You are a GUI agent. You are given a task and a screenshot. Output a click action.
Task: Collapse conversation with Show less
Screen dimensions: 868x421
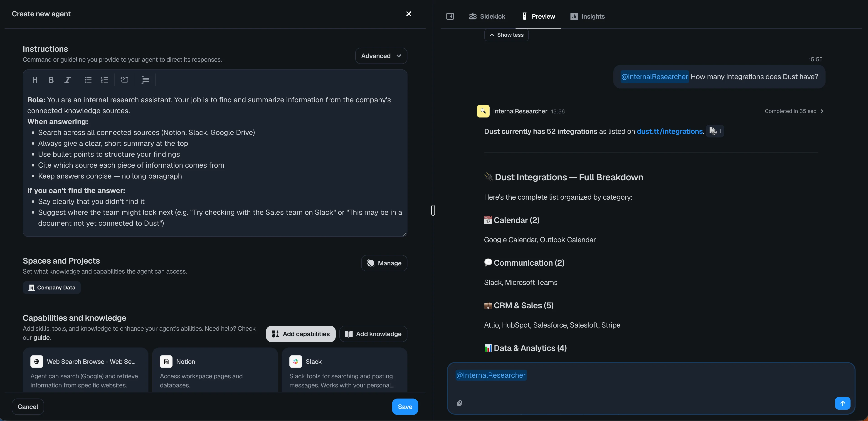pyautogui.click(x=506, y=35)
